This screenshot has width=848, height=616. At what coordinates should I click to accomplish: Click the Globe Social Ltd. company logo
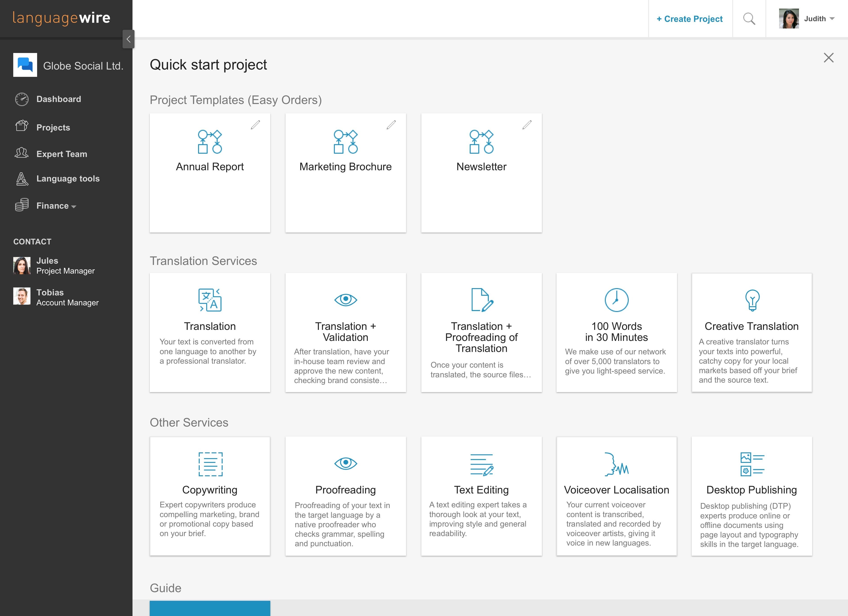tap(25, 65)
